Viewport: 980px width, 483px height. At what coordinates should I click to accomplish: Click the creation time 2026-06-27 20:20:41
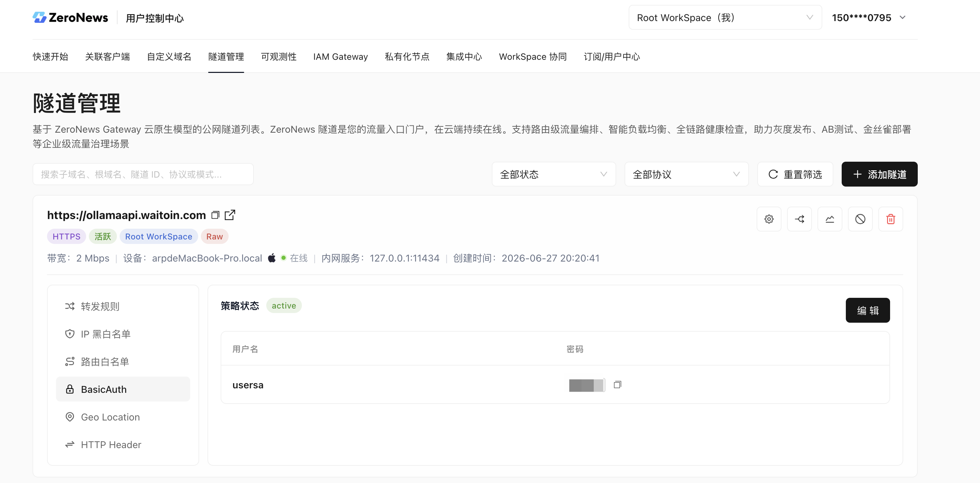click(551, 258)
